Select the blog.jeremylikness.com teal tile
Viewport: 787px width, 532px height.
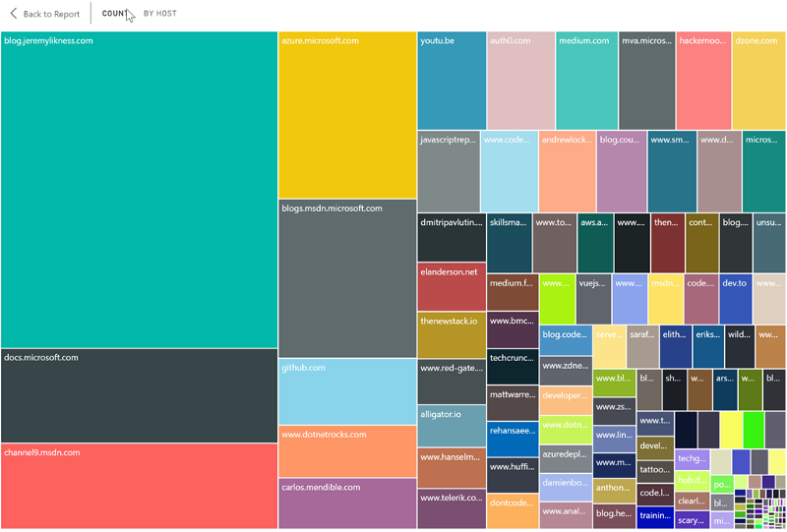[139, 190]
